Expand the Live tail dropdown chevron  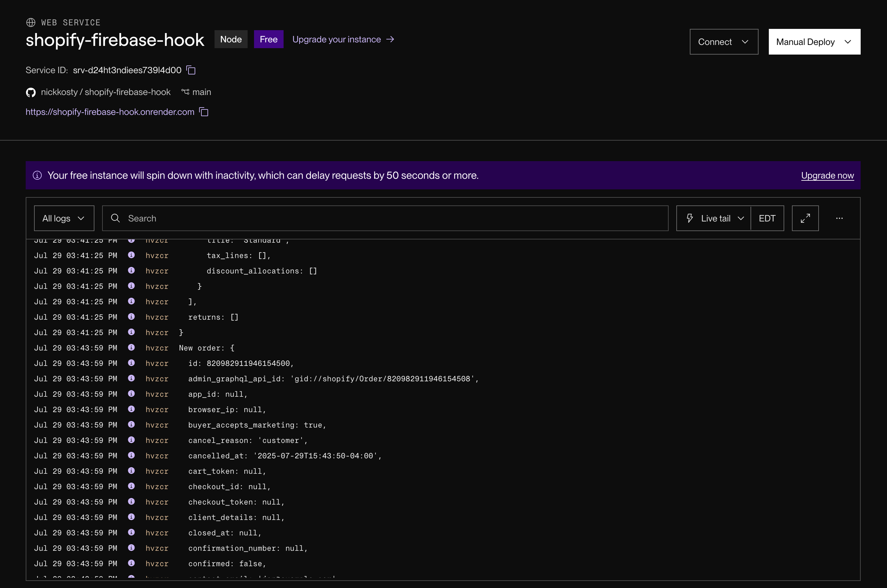741,218
